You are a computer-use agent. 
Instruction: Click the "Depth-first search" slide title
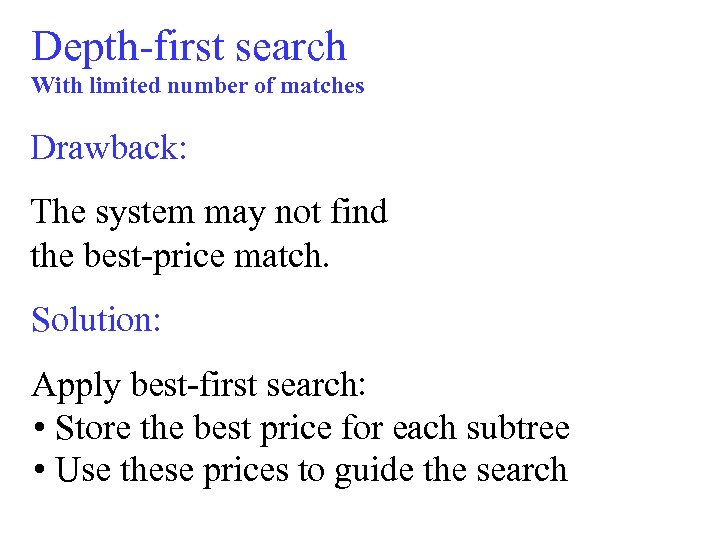click(x=189, y=47)
